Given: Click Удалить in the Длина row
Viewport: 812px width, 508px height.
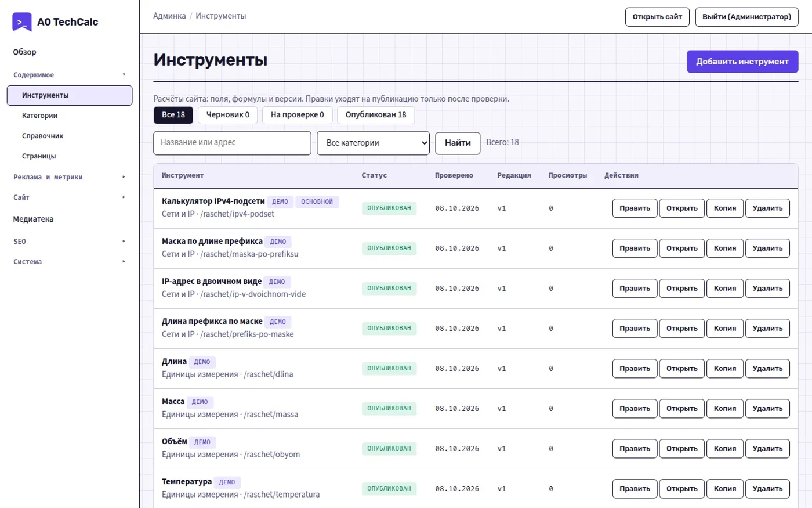Looking at the screenshot, I should pyautogui.click(x=767, y=369).
